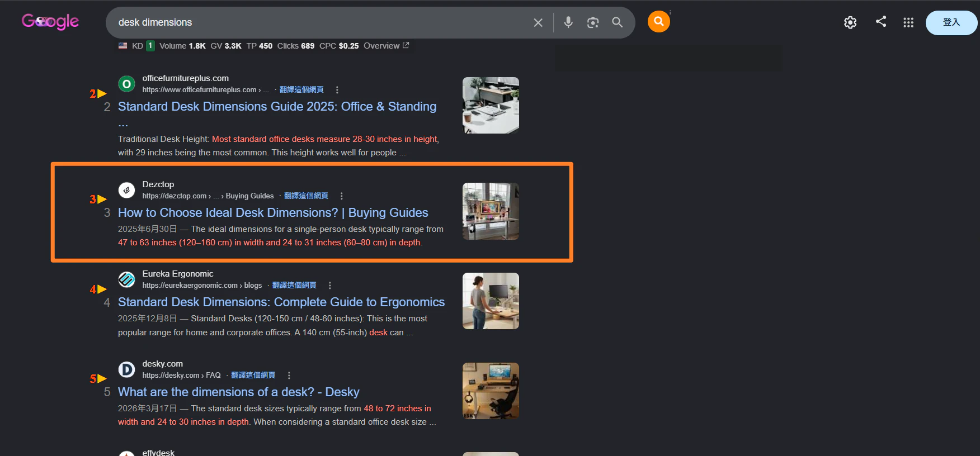The width and height of the screenshot is (980, 456).
Task: Click the Eureka Ergonomic site favicon
Action: 127,279
